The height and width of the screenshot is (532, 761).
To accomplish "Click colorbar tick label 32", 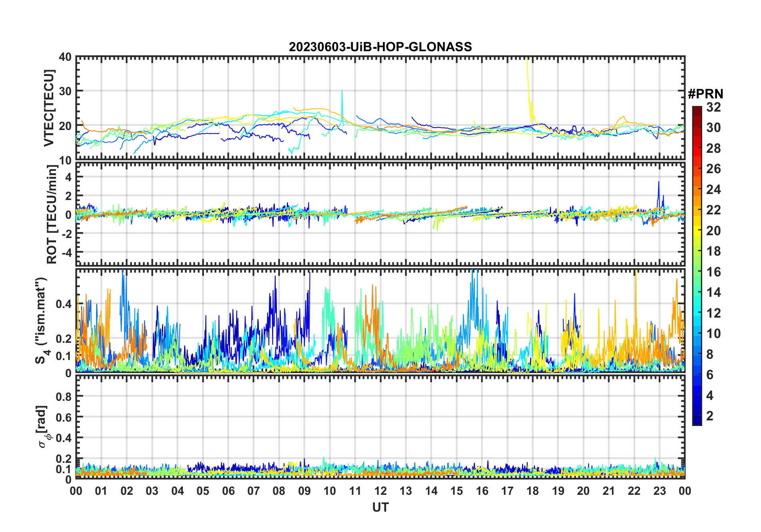I will 713,107.
